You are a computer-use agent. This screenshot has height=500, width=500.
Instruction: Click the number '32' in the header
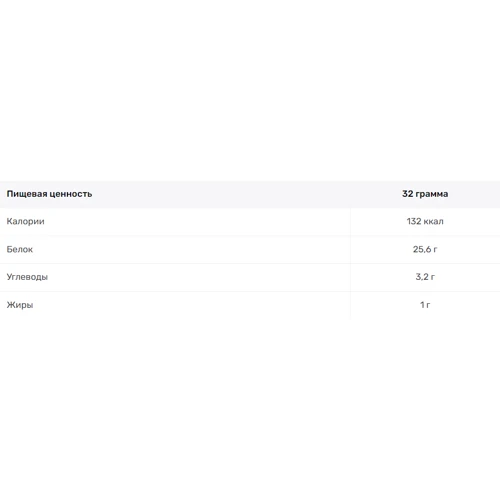(408, 194)
